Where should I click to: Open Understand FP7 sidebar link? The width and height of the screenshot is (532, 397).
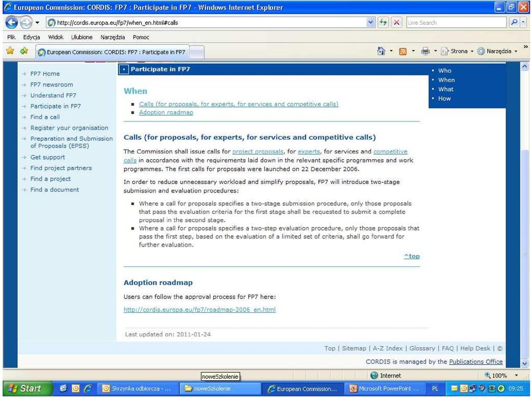53,95
